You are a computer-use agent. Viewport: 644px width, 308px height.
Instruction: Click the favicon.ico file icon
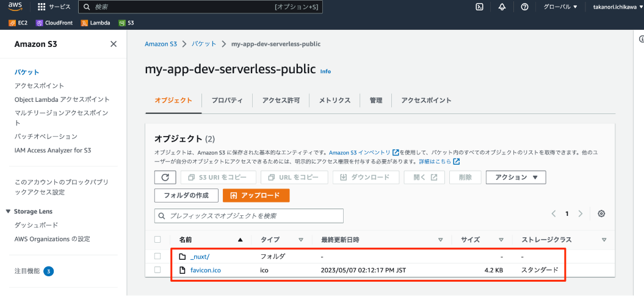click(x=183, y=270)
